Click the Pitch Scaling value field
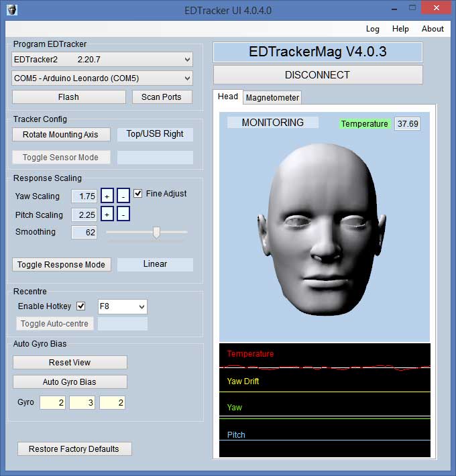Image resolution: width=456 pixels, height=476 pixels. [x=84, y=215]
